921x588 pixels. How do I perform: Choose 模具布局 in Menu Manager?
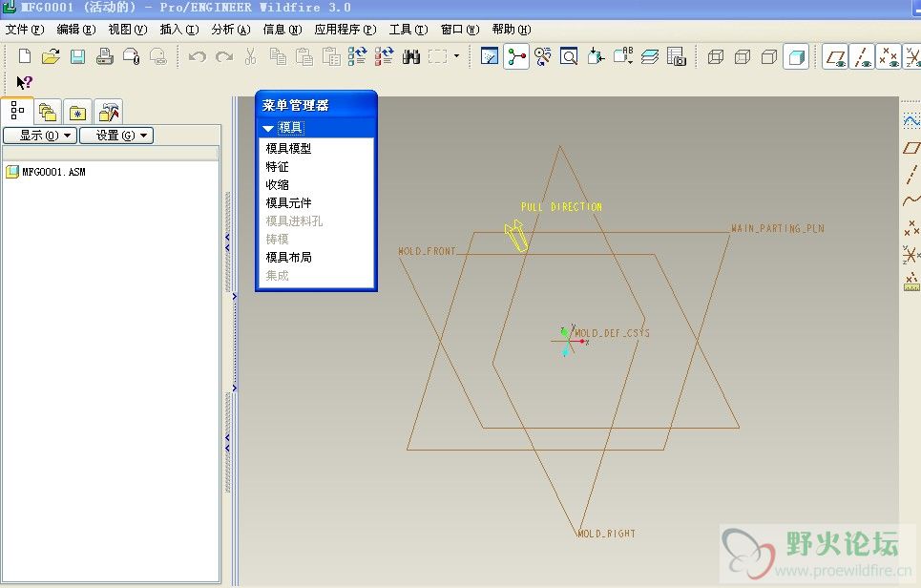coord(288,258)
